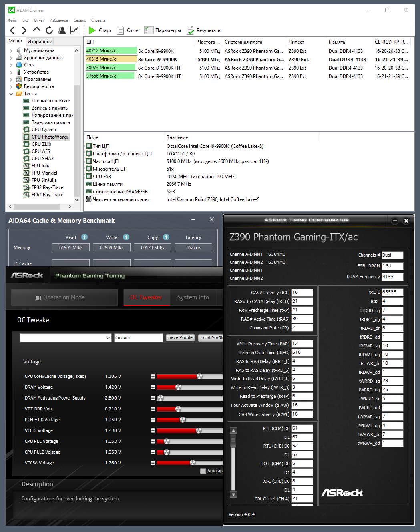Image resolution: width=420 pixels, height=532 pixels.
Task: Select the Задержка памяти test
Action: 51,122
